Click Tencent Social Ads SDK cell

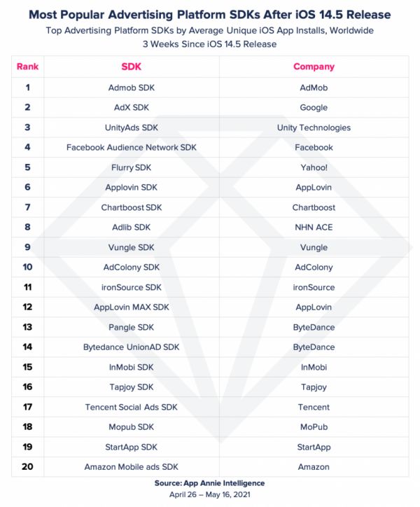point(132,407)
